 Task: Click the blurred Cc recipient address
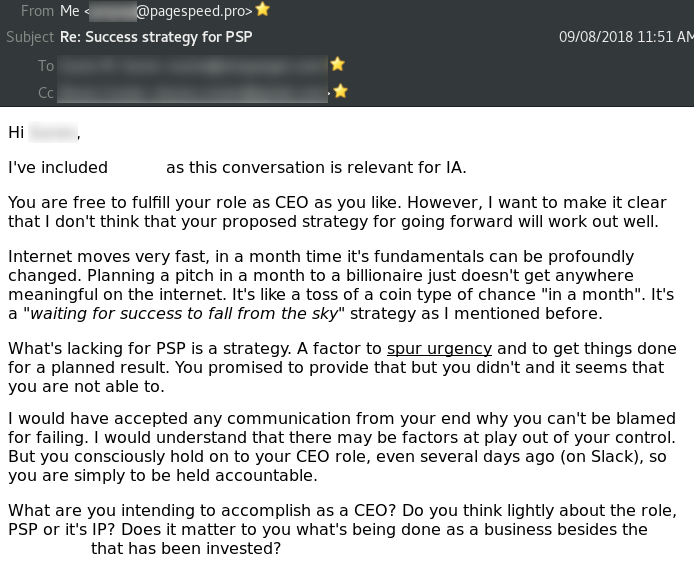point(193,92)
